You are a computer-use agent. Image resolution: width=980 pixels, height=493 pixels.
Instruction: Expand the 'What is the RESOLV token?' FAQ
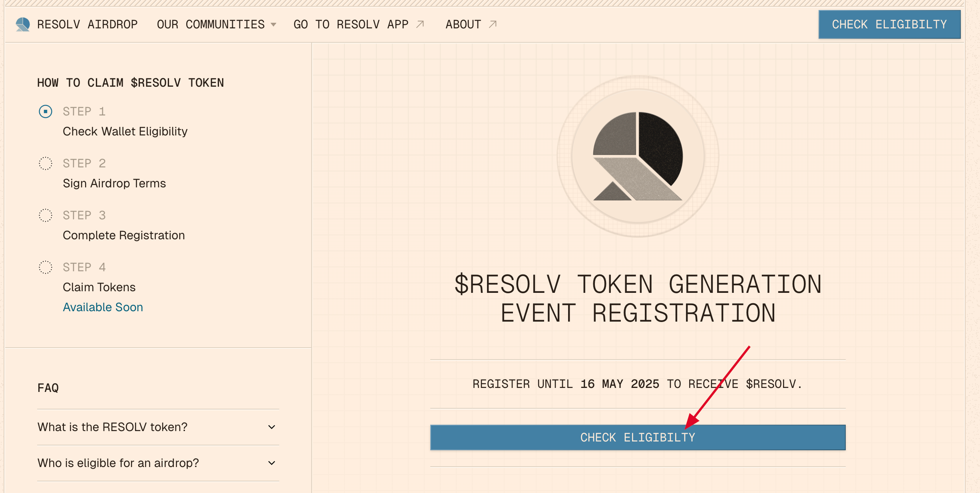point(157,427)
